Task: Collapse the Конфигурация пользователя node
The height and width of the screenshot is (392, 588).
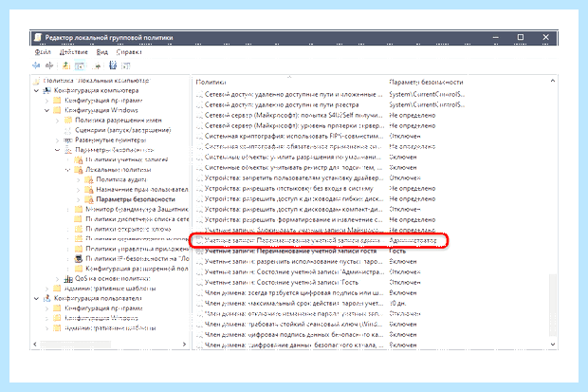Action: tap(36, 298)
